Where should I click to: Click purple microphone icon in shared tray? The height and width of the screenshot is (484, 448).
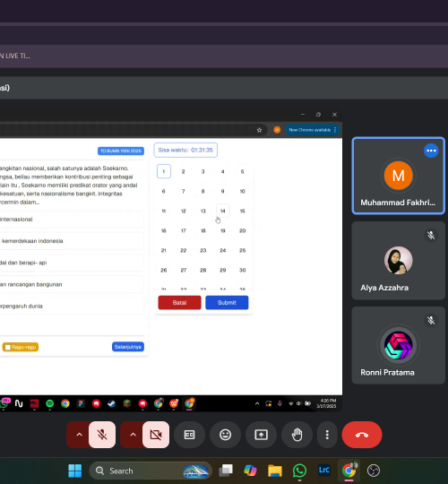click(280, 403)
